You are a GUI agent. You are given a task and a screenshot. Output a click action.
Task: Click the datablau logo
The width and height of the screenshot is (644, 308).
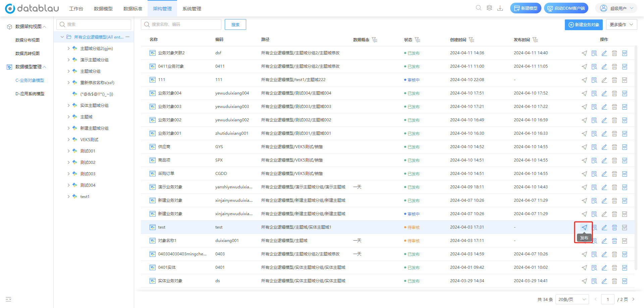click(32, 8)
